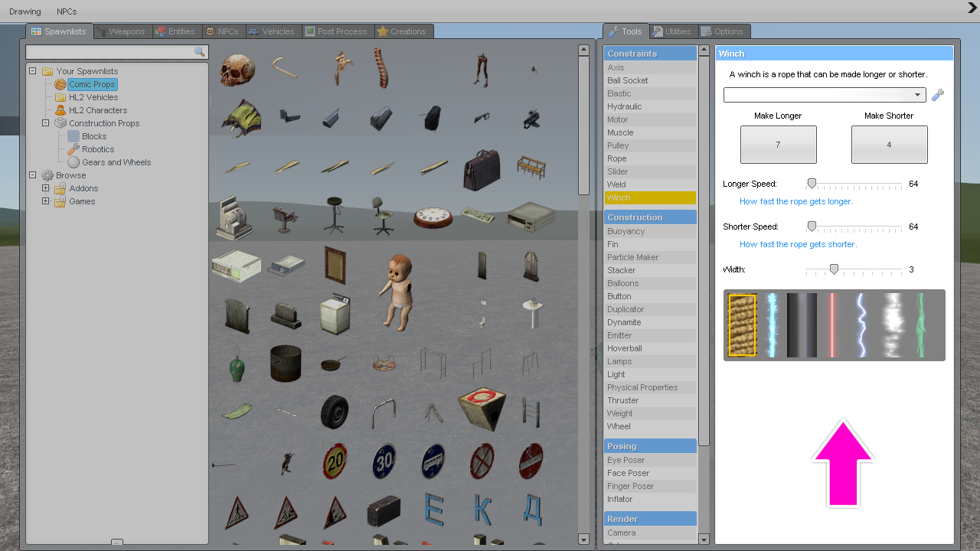Spawn the picture frame prop

tap(335, 265)
